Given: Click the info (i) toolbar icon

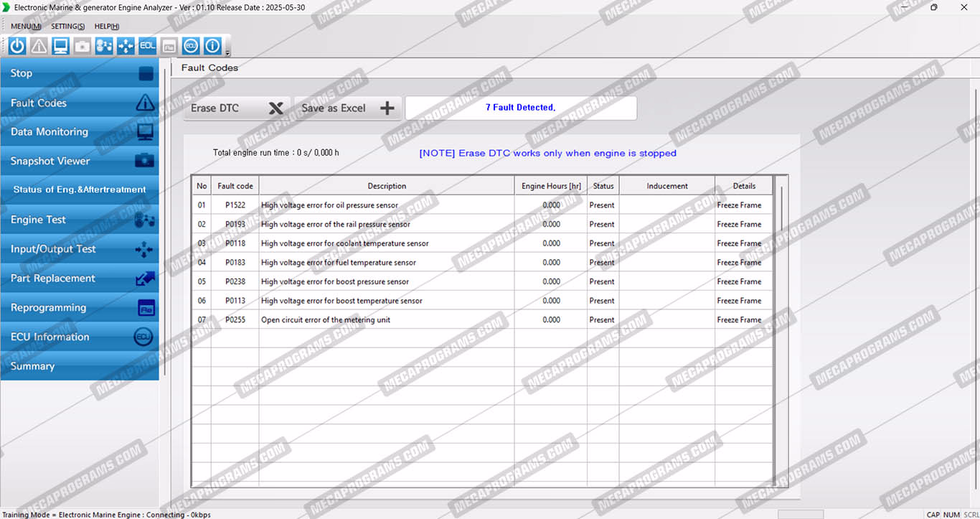Looking at the screenshot, I should pyautogui.click(x=212, y=46).
